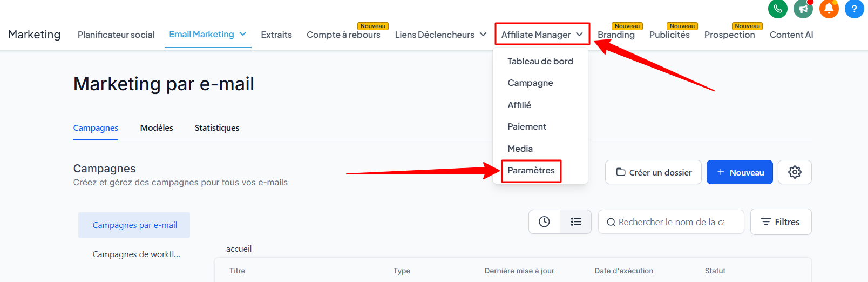Select Paramètres in the Affiliate menu
The image size is (868, 282).
click(x=531, y=171)
